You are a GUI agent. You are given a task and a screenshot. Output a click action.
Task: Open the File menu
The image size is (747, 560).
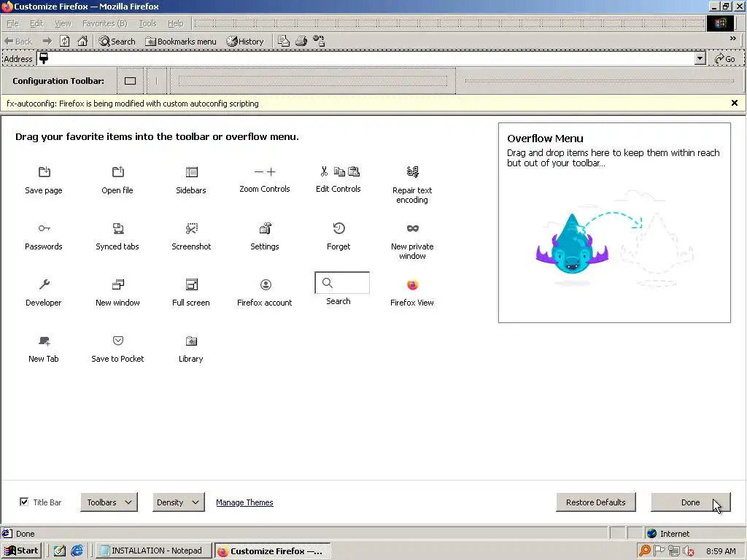[x=13, y=23]
